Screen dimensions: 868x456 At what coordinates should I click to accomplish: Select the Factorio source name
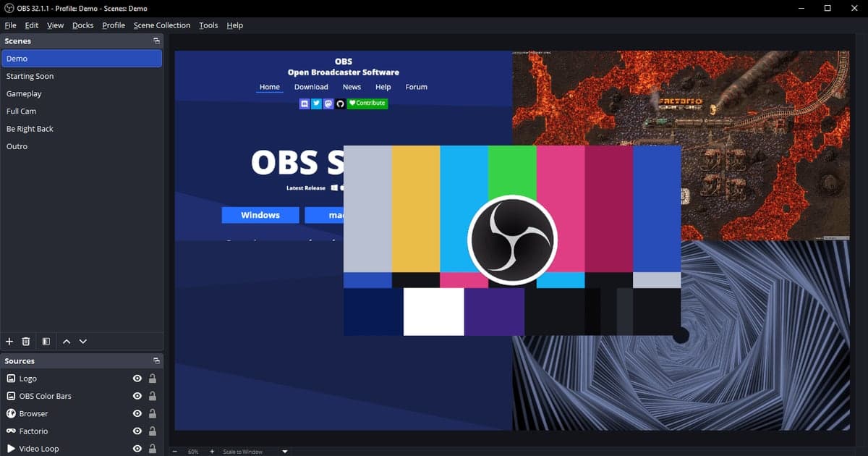tap(33, 431)
